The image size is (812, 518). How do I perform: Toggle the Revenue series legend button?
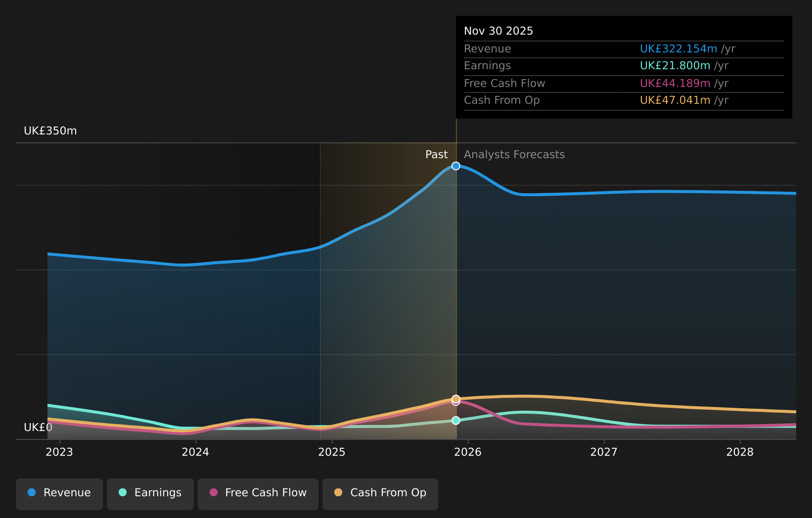coord(59,494)
